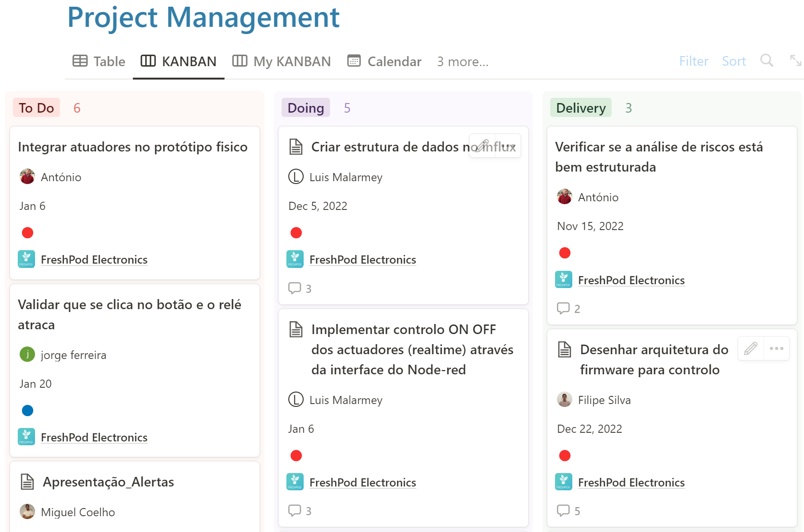
Task: Click Miguel Coelho's avatar
Action: tap(27, 511)
